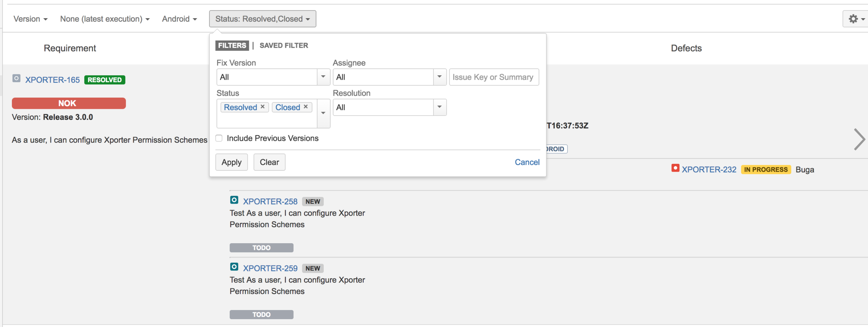Open the XPORTER-165 issue link
This screenshot has width=868, height=327.
click(53, 80)
